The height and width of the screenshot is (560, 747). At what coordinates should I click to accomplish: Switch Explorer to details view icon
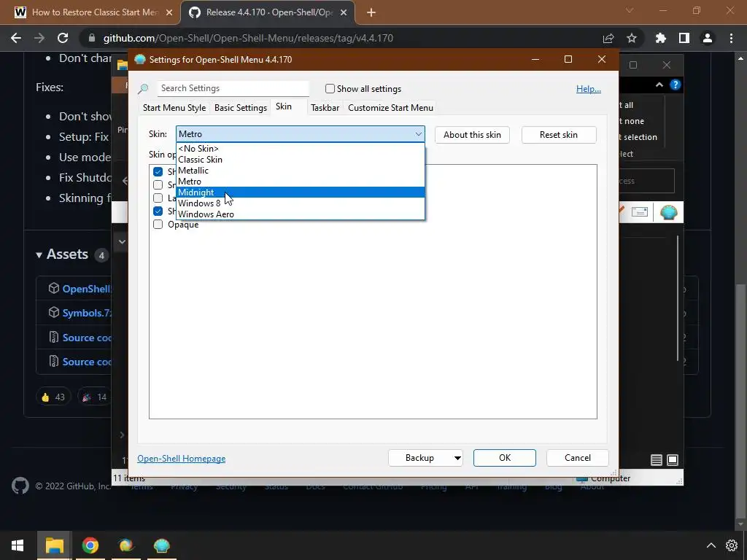pos(657,460)
